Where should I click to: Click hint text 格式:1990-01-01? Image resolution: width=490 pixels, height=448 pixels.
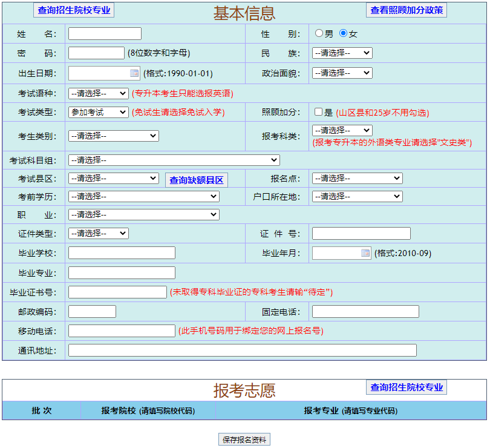click(x=178, y=73)
